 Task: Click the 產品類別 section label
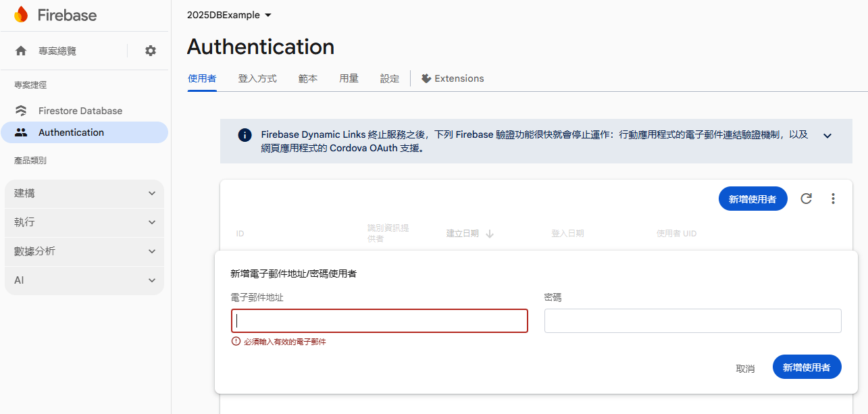pyautogui.click(x=30, y=161)
